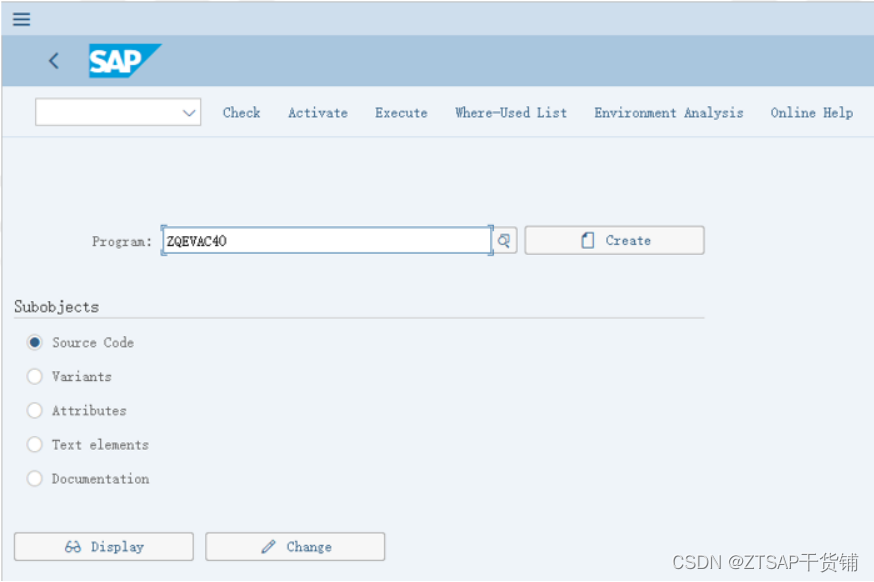
Task: Click the document icon on the Create button
Action: click(x=586, y=240)
